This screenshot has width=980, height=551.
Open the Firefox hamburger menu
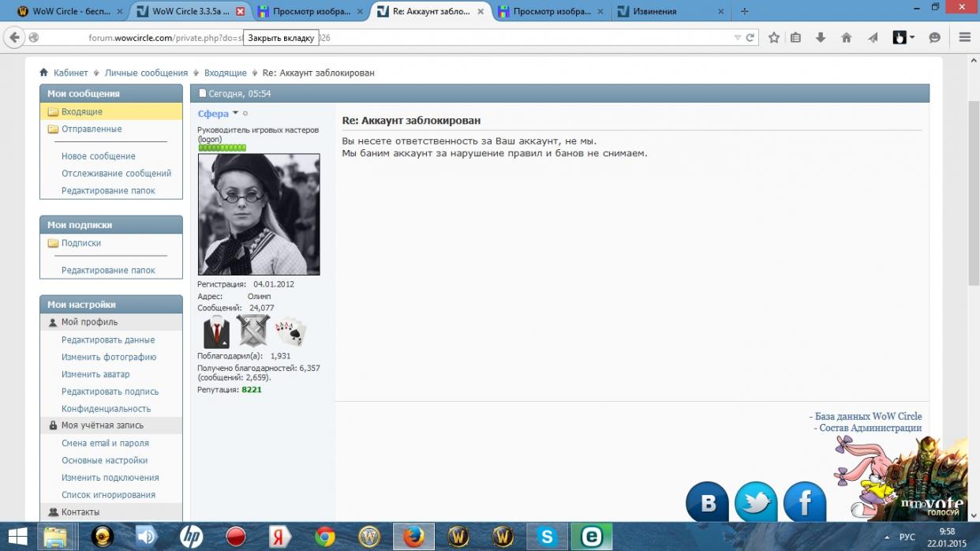tap(964, 37)
